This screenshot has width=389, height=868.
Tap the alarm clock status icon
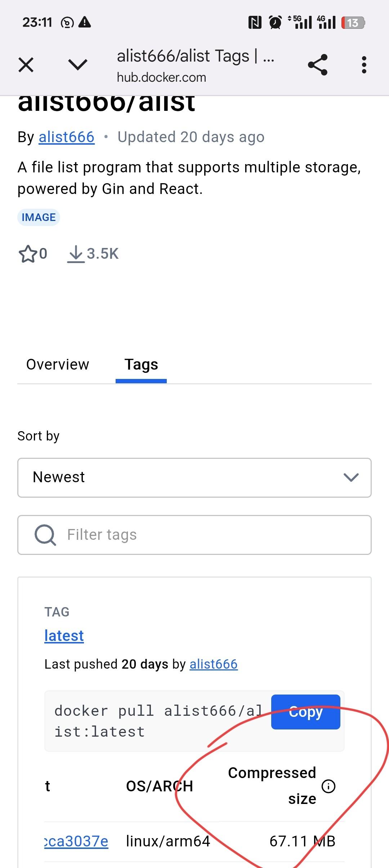276,23
